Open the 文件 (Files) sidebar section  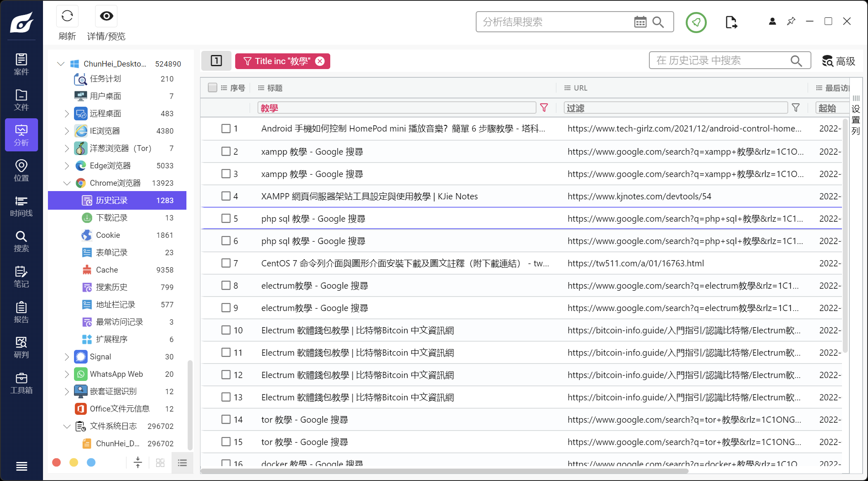(21, 100)
